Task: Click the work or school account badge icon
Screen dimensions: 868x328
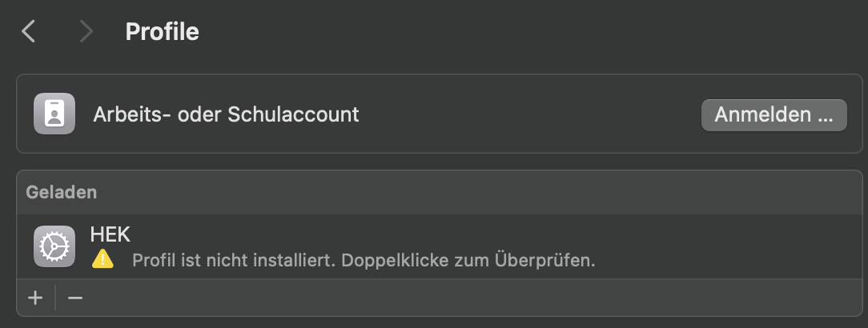Action: click(54, 114)
